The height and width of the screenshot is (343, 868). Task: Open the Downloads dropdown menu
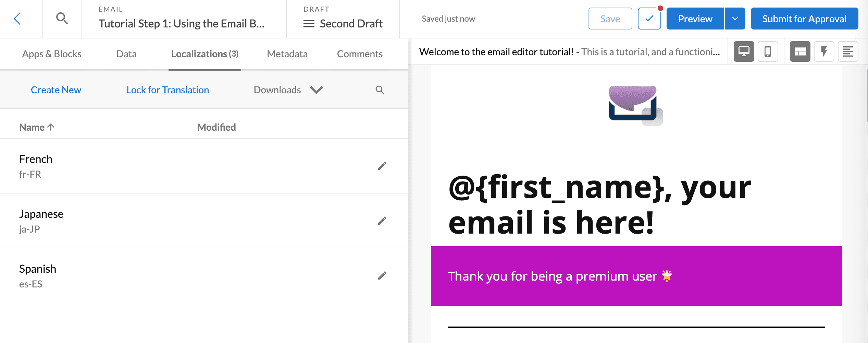coord(288,90)
